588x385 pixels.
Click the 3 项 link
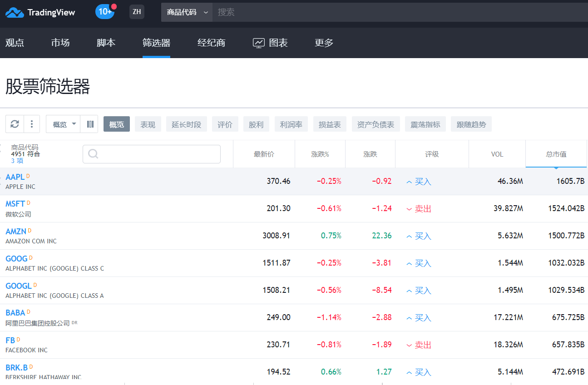17,161
